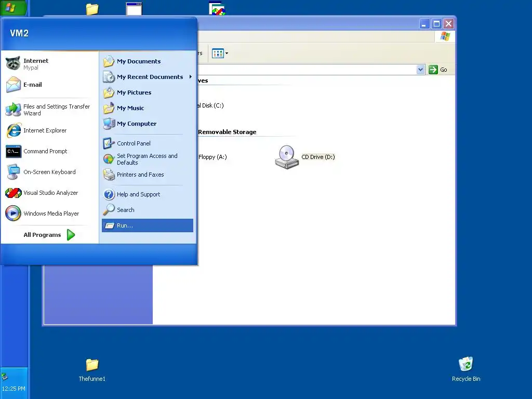Open My Music folder

point(147,108)
